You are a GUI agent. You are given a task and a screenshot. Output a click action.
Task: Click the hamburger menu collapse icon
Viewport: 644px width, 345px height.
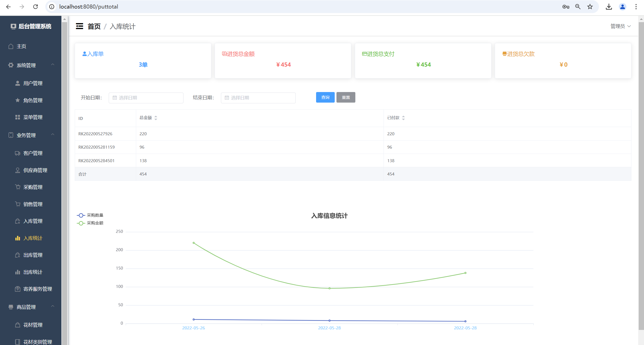tap(79, 26)
